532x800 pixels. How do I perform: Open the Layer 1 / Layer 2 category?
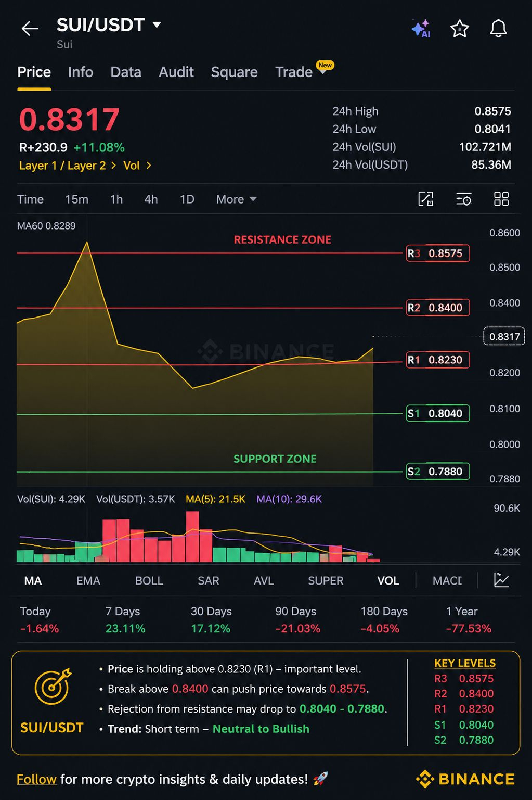pyautogui.click(x=67, y=166)
